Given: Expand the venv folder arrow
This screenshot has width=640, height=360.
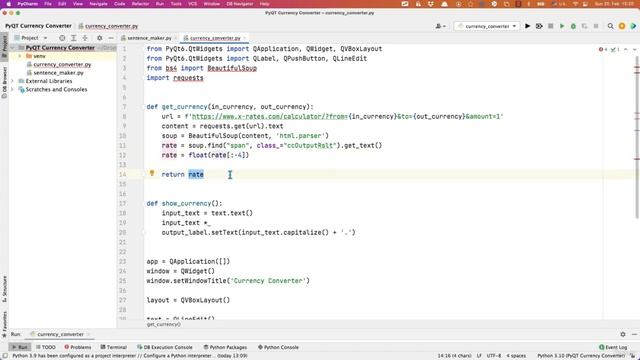Looking at the screenshot, I should [20, 56].
